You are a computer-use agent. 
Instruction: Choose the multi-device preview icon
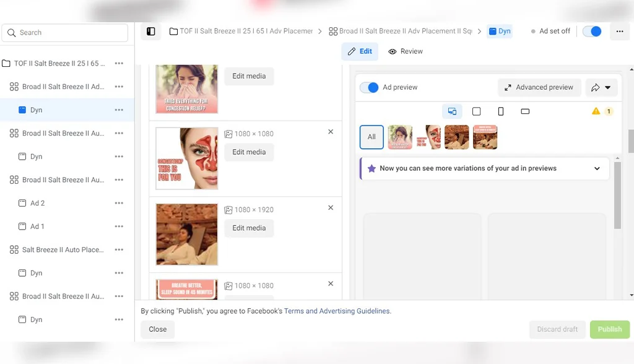pos(452,111)
